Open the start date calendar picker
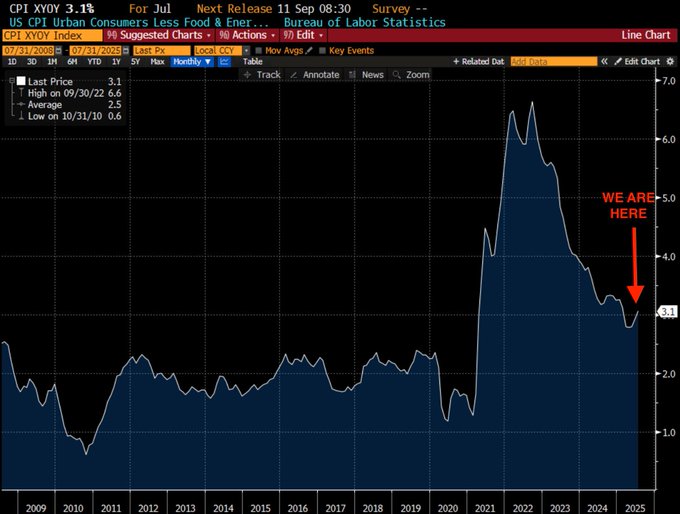 coord(59,50)
